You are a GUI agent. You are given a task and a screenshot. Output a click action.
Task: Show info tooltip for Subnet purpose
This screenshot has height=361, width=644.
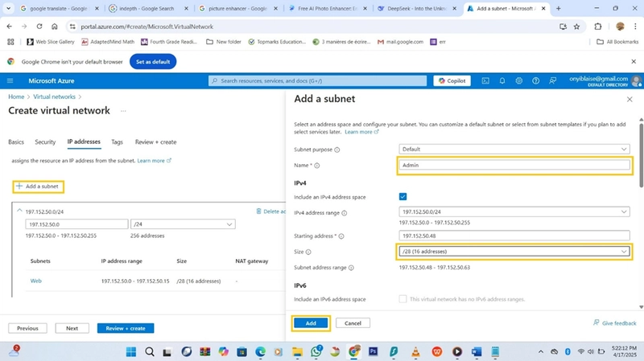336,150
